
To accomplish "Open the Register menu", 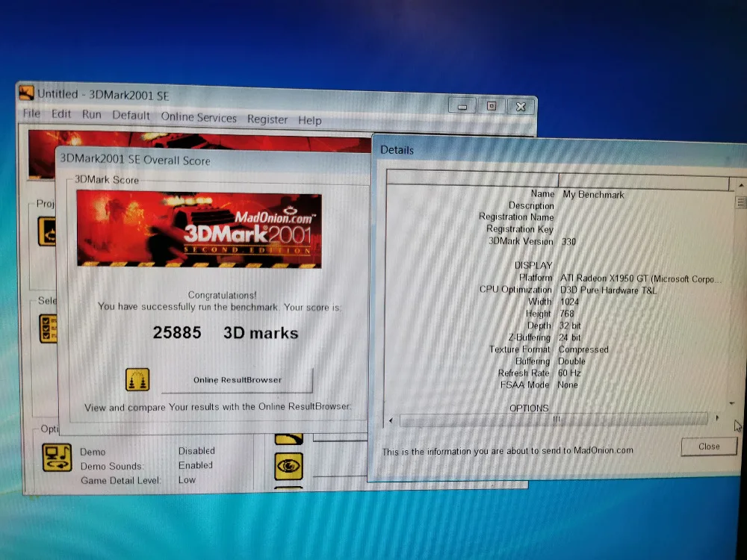I will pyautogui.click(x=267, y=119).
